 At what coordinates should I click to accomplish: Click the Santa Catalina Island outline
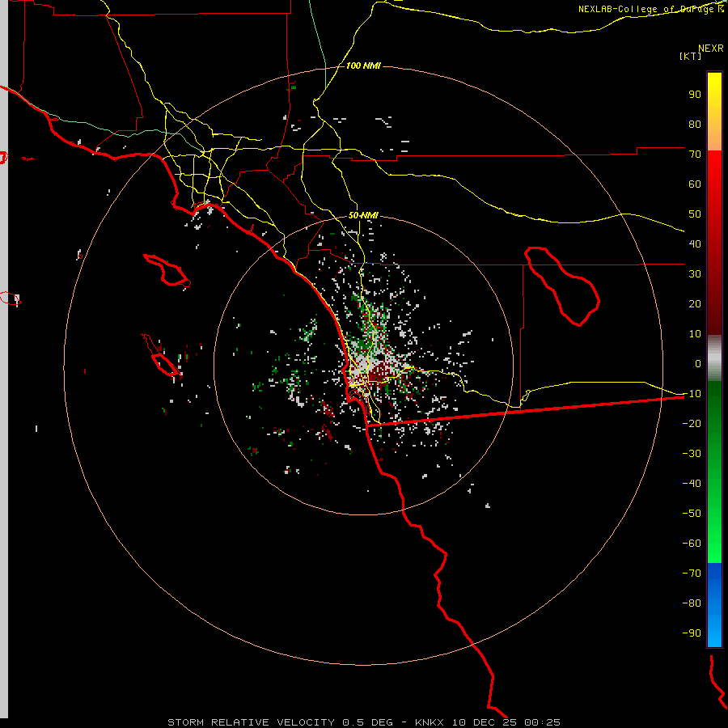pos(167,270)
